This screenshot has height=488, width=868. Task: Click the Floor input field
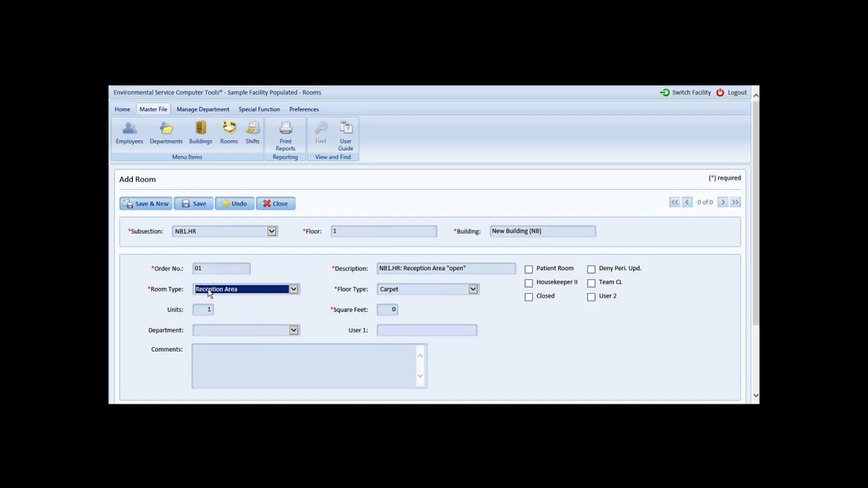point(384,231)
